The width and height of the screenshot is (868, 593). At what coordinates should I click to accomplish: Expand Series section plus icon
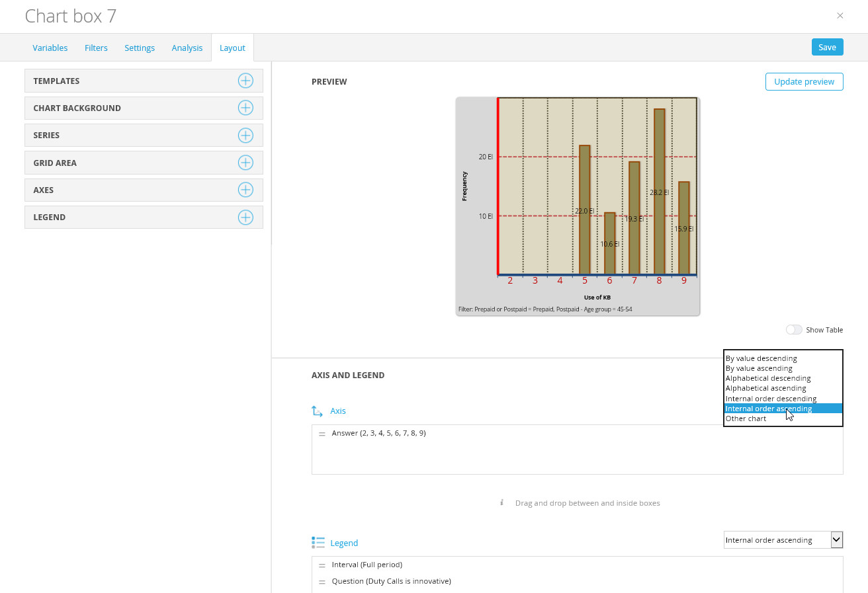[x=245, y=135]
